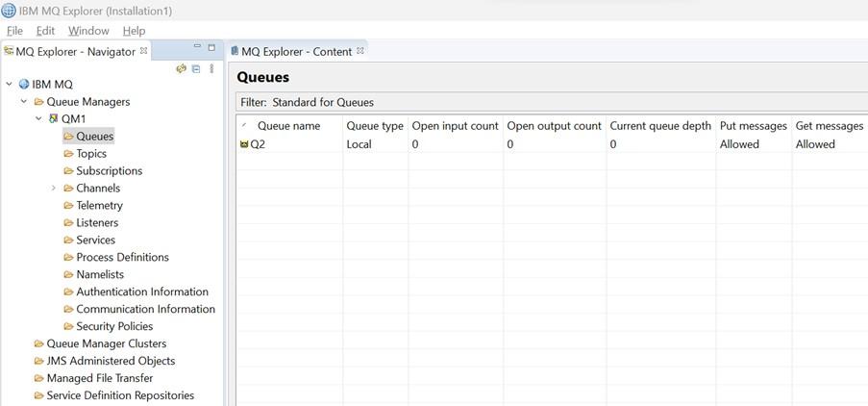Click the Subscriptions folder icon
The width and height of the screenshot is (868, 406).
click(68, 170)
